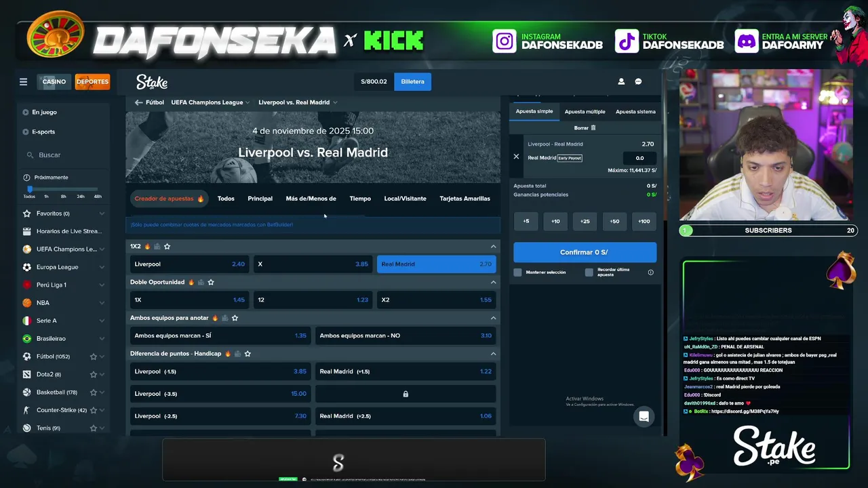Pick Liverpool at 2.40 odds

pyautogui.click(x=189, y=264)
